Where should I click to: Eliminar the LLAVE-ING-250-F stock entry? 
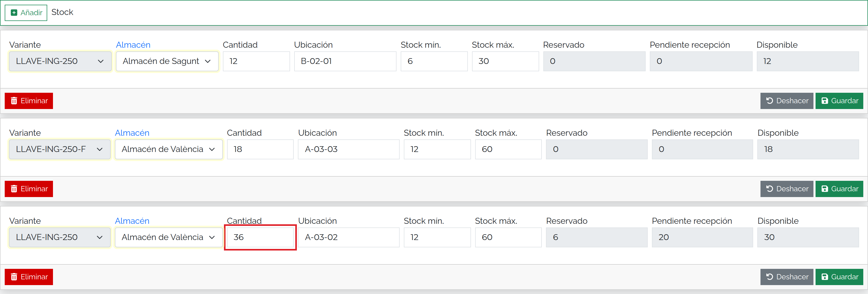pyautogui.click(x=29, y=189)
